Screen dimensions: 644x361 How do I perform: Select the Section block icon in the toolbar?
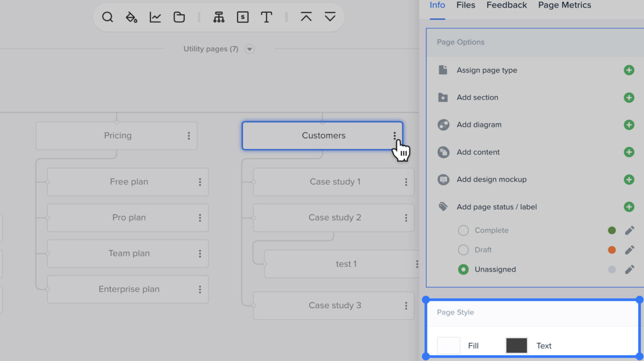(x=243, y=17)
